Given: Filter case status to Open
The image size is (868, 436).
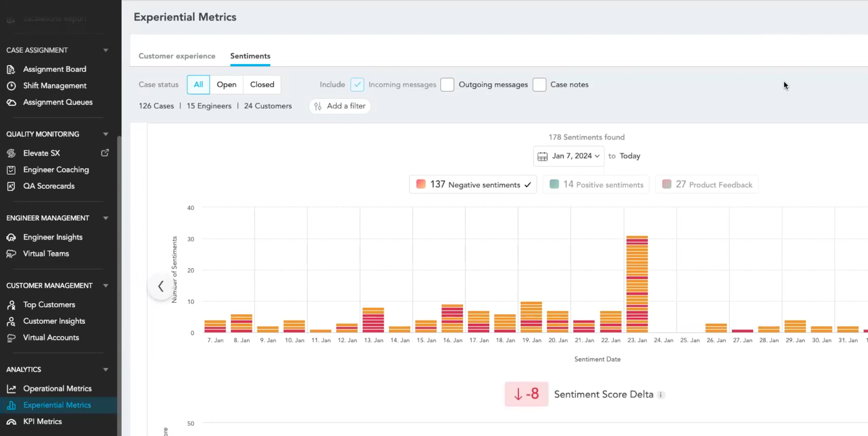Looking at the screenshot, I should click(x=226, y=85).
